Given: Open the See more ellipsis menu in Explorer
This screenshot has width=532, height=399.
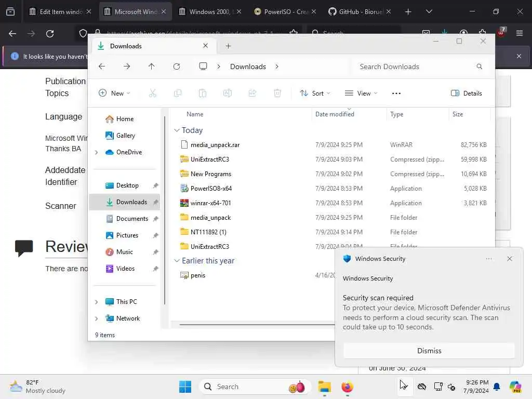Looking at the screenshot, I should (396, 94).
